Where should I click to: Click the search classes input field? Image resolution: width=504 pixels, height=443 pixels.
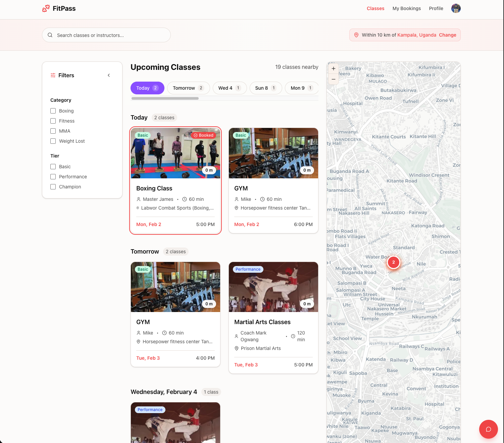point(106,35)
